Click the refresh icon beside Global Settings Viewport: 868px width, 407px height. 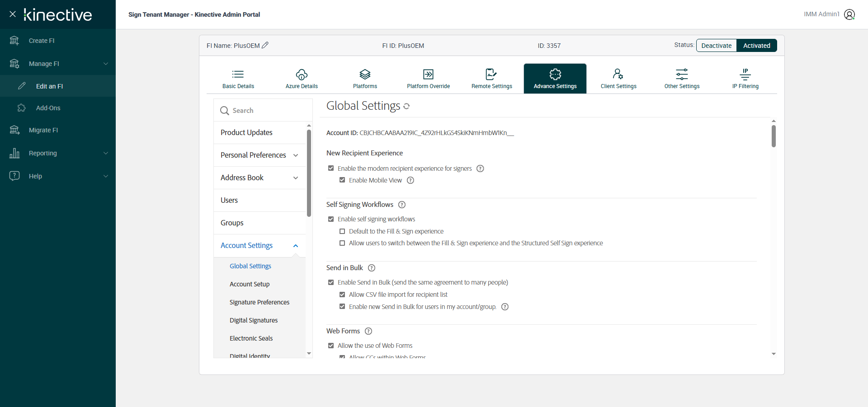[406, 106]
